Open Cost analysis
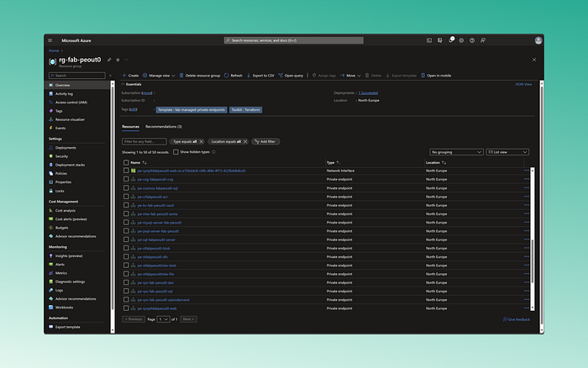Viewport: 588px width, 368px height. [x=65, y=210]
